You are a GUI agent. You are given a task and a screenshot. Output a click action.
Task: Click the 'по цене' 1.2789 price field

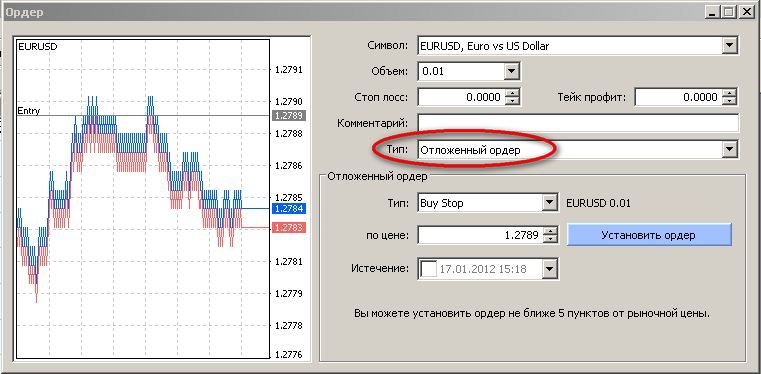[x=480, y=235]
